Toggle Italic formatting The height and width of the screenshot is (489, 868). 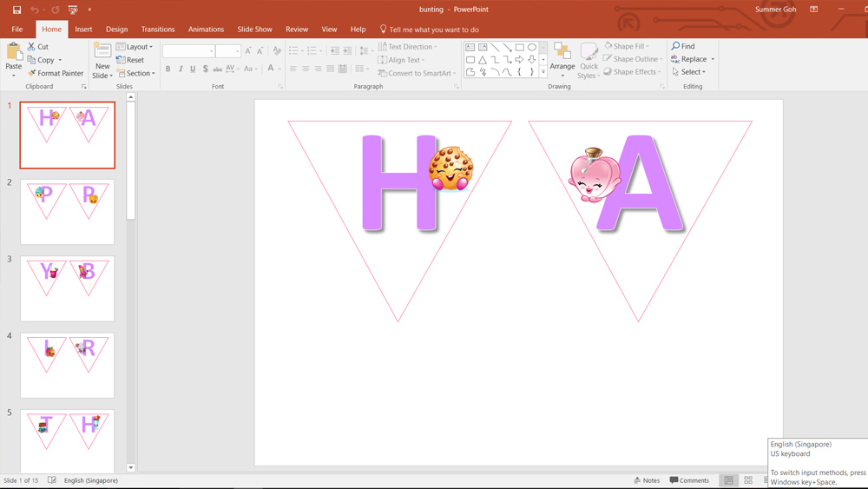click(181, 69)
